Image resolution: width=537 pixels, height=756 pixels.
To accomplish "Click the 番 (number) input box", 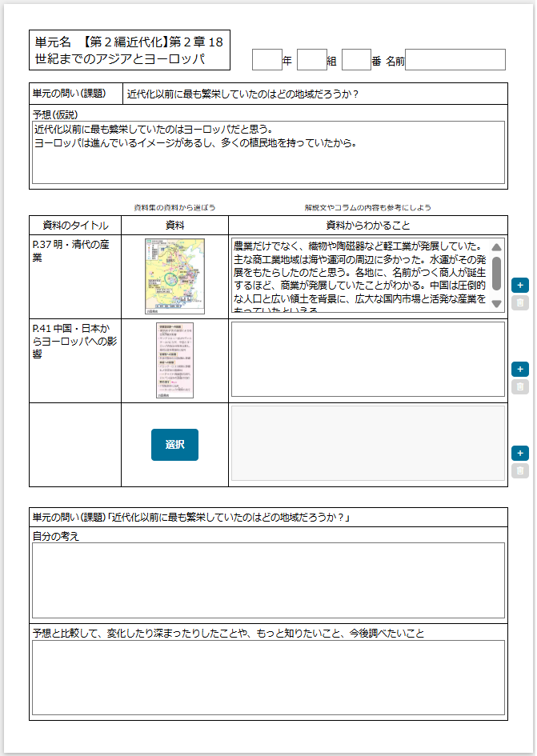I will 356,60.
